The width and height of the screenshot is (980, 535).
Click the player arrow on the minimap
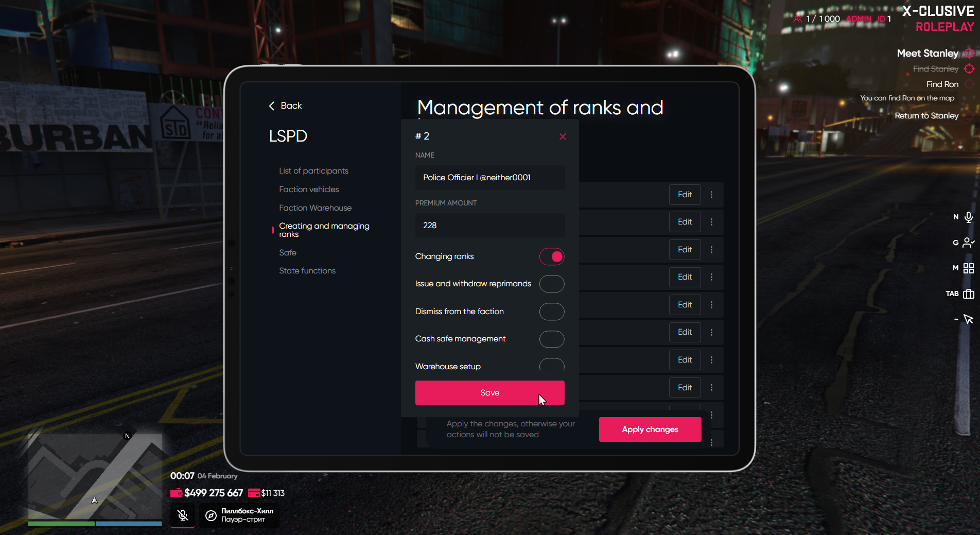[x=95, y=500]
